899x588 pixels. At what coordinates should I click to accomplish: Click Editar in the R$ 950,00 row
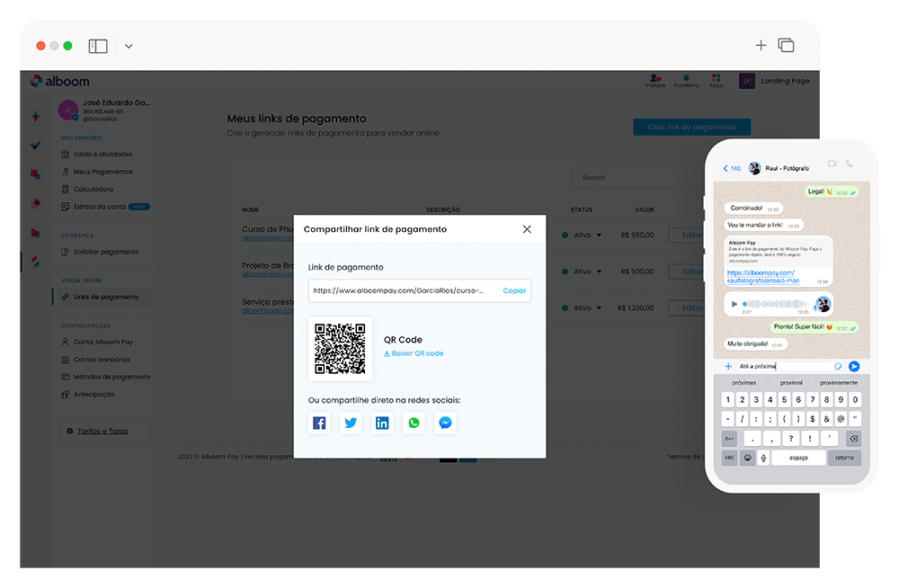(x=687, y=236)
